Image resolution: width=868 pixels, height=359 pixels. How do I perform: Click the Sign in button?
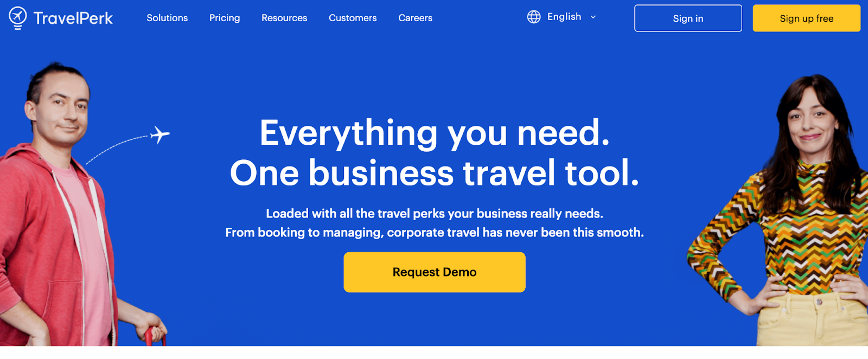(688, 18)
